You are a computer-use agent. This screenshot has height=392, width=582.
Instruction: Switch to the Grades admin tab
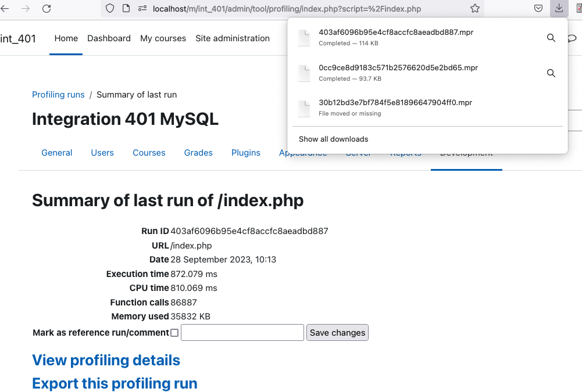point(198,153)
